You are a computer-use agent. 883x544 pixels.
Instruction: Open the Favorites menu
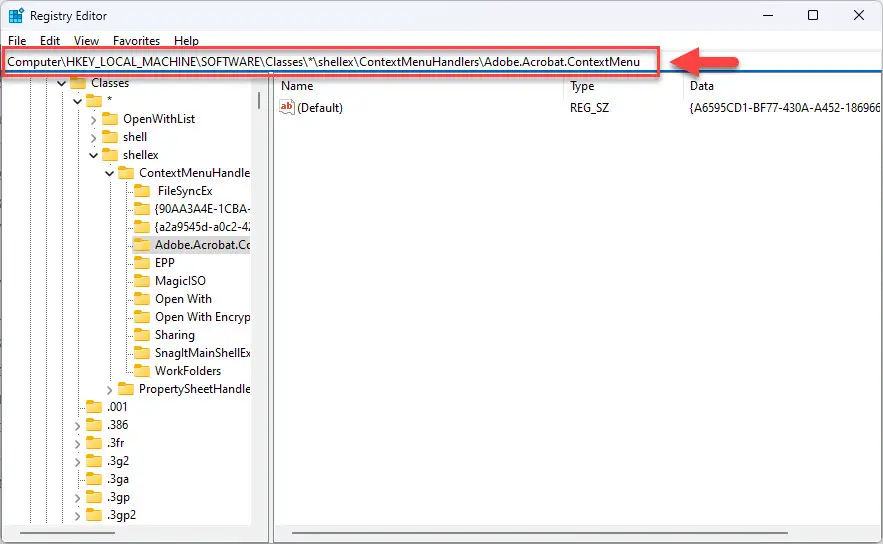(136, 41)
